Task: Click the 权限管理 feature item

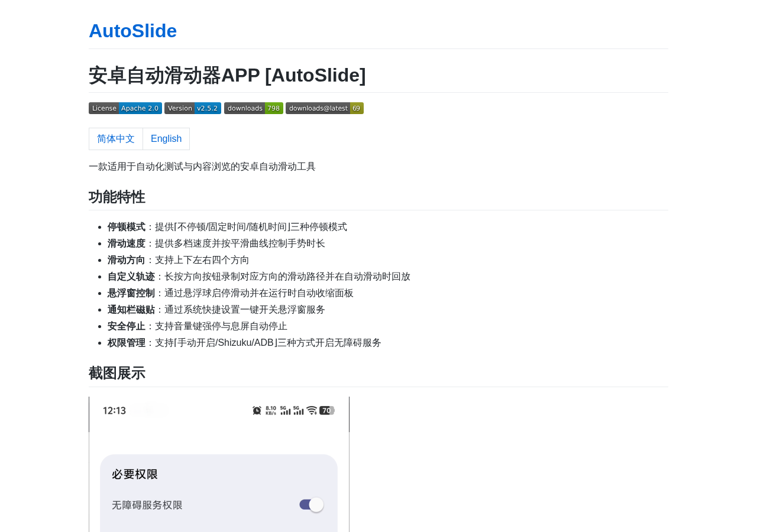Action: (244, 343)
